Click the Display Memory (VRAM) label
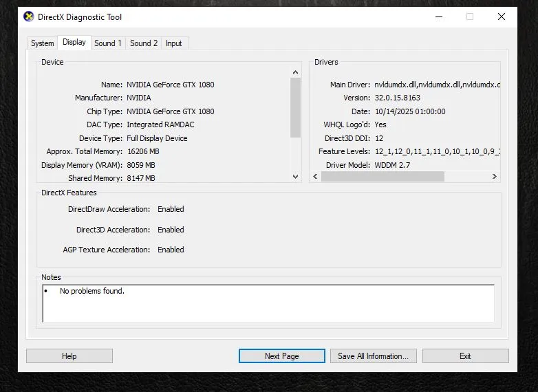Viewport: 538px width, 392px height. click(82, 165)
